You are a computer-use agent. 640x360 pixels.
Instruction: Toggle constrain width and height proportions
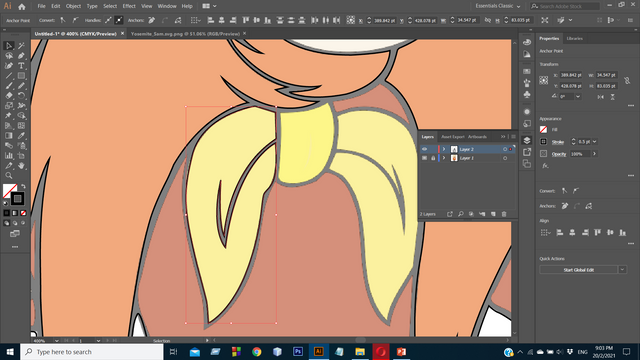tap(627, 80)
